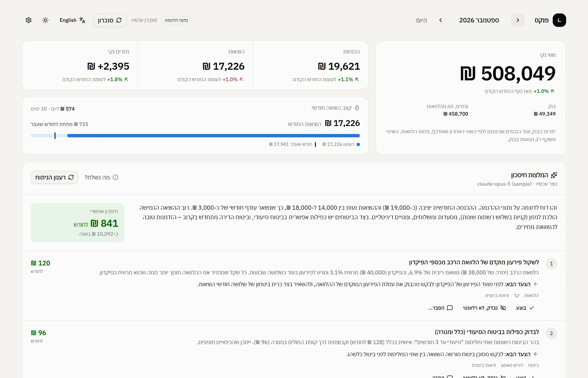588x378 pixels.
Task: Click the הכנסות ₪ 19,621 income card
Action: [x=311, y=65]
